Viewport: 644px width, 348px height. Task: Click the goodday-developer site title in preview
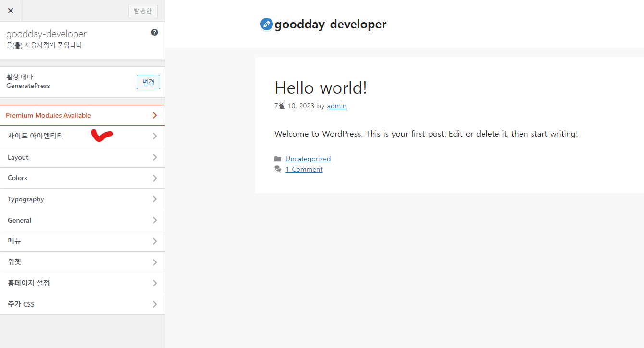tap(330, 25)
